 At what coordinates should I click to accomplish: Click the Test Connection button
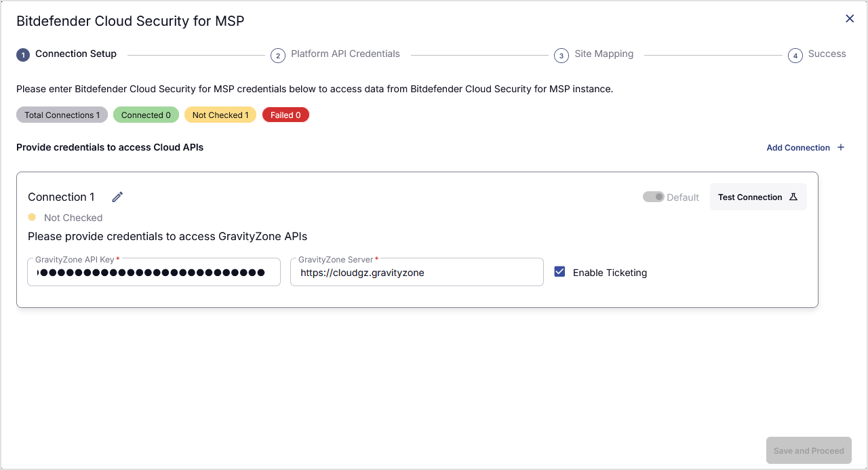tap(758, 197)
